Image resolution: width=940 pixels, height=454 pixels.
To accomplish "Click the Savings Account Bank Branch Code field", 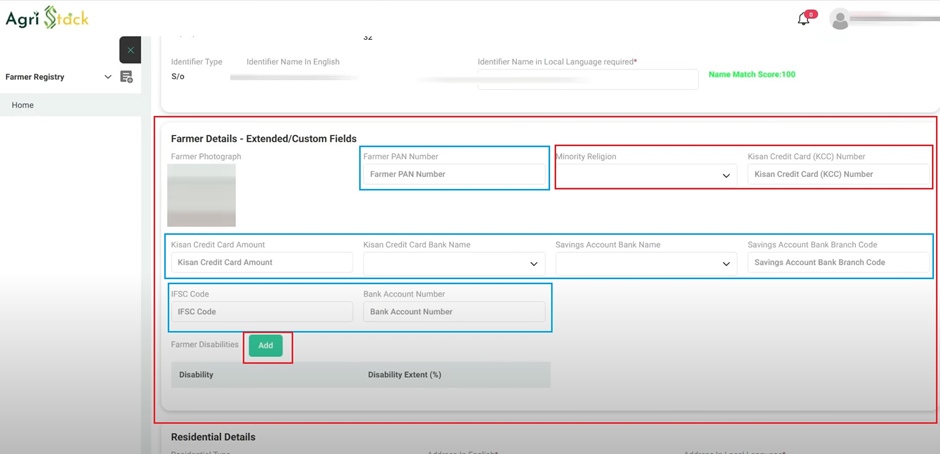I will pyautogui.click(x=839, y=263).
